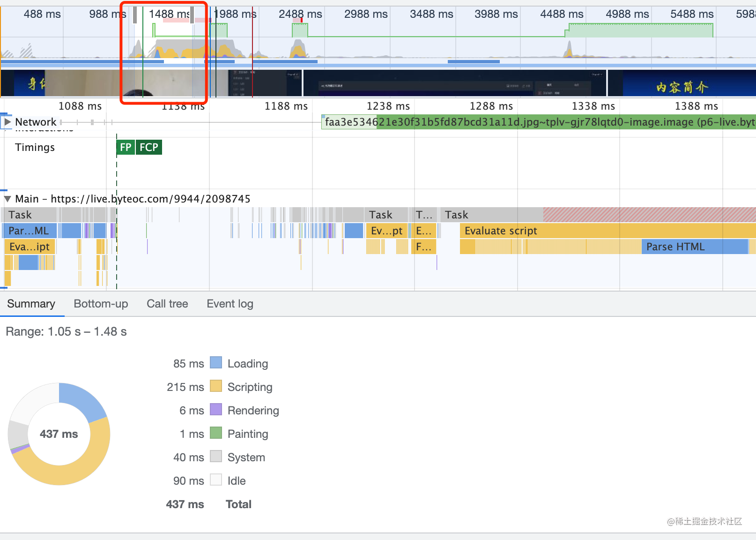
Task: Click the Eva...ipt flame chart entry
Action: 30,247
